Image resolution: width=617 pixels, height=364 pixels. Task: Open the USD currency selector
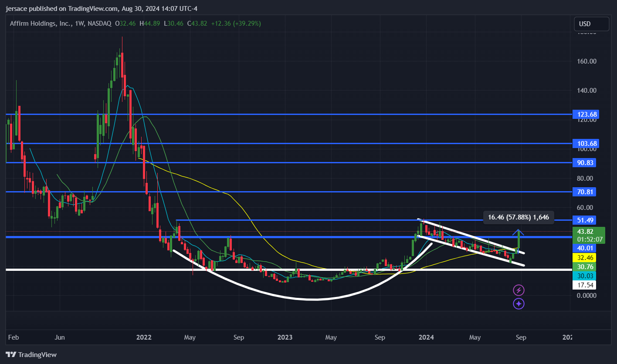(592, 24)
